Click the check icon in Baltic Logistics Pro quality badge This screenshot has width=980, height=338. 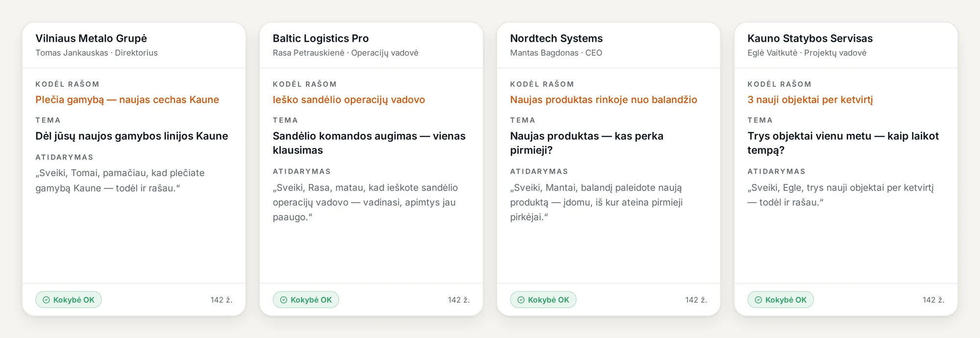tap(284, 300)
